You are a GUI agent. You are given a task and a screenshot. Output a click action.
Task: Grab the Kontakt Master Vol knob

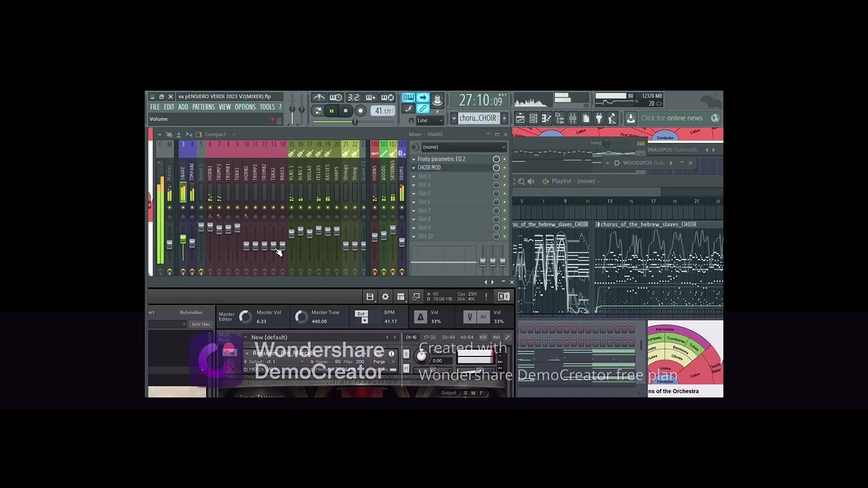[245, 317]
